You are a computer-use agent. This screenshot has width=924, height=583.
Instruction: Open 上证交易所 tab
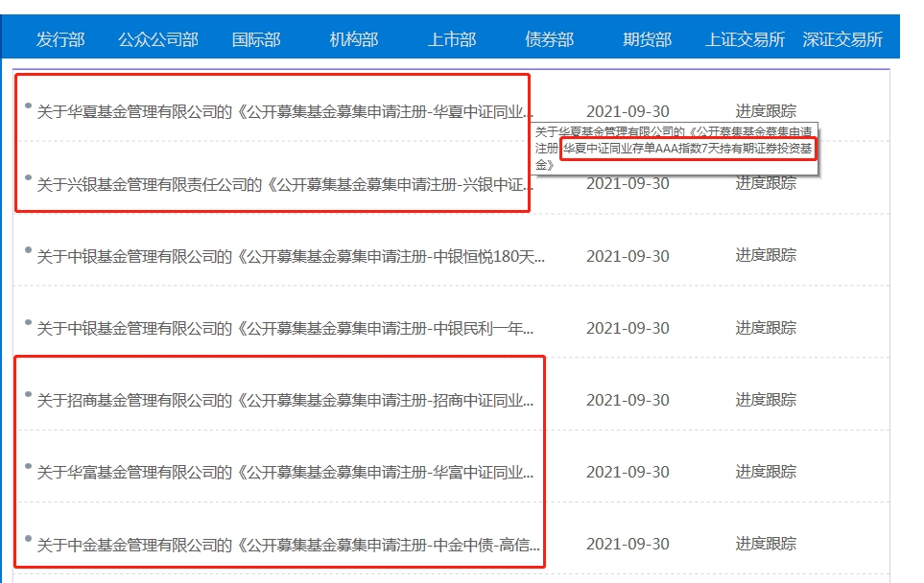pos(745,39)
